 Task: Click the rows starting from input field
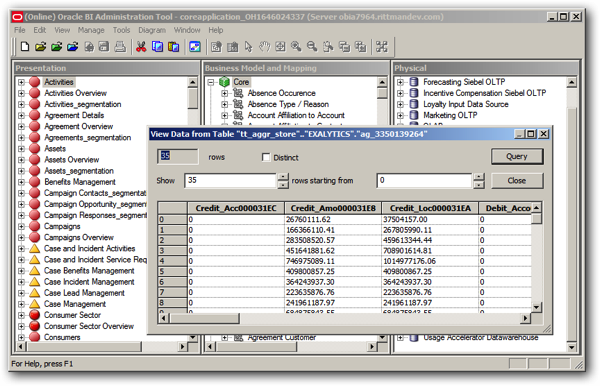424,181
